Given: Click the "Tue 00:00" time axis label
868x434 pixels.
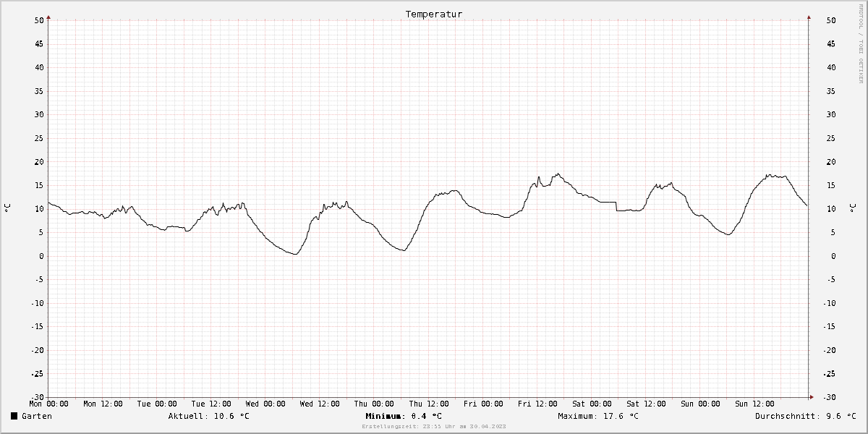Looking at the screenshot, I should [157, 404].
